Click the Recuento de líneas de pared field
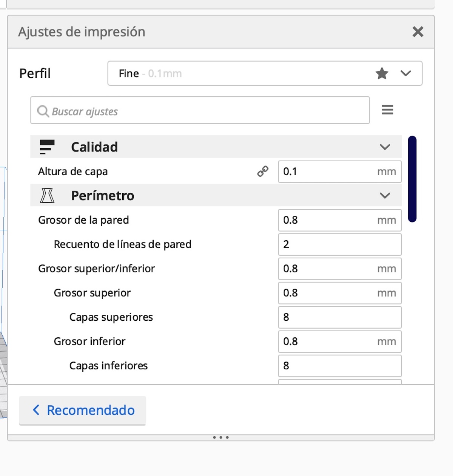453x476 pixels. pyautogui.click(x=339, y=244)
